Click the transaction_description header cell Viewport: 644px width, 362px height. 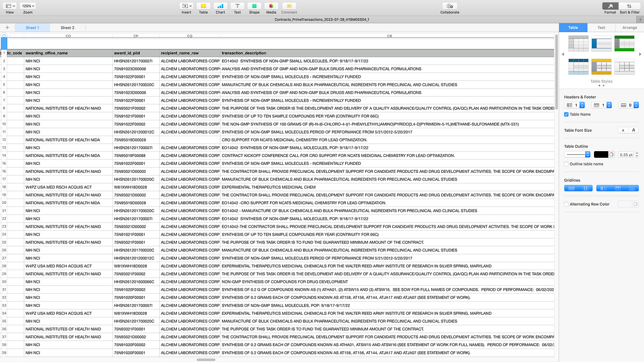pos(387,53)
